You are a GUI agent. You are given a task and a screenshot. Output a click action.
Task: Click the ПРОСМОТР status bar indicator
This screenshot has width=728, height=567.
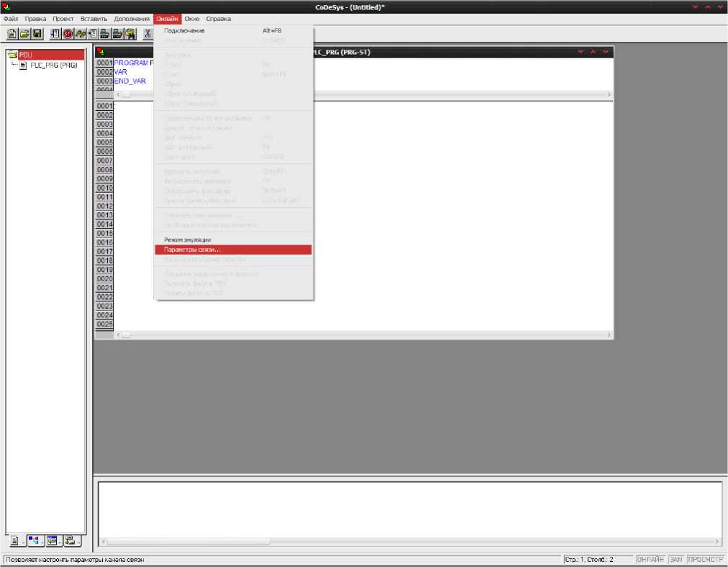[705, 560]
